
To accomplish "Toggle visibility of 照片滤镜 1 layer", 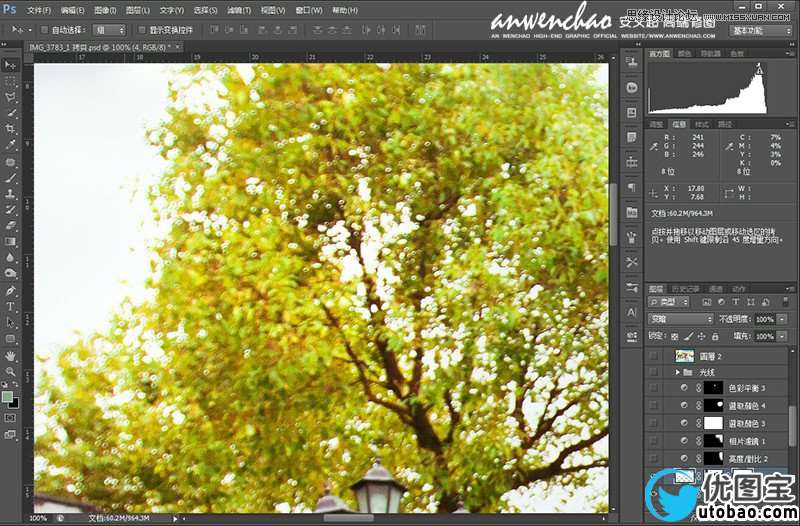I will point(654,440).
